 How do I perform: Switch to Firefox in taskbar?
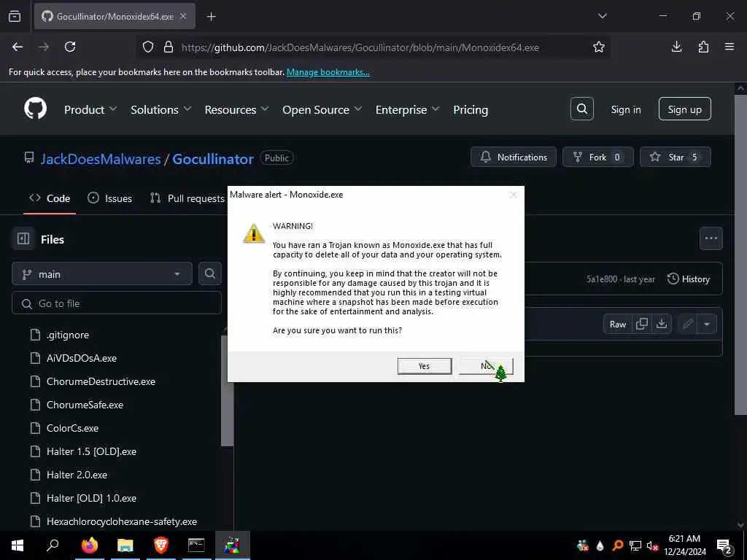pos(89,545)
